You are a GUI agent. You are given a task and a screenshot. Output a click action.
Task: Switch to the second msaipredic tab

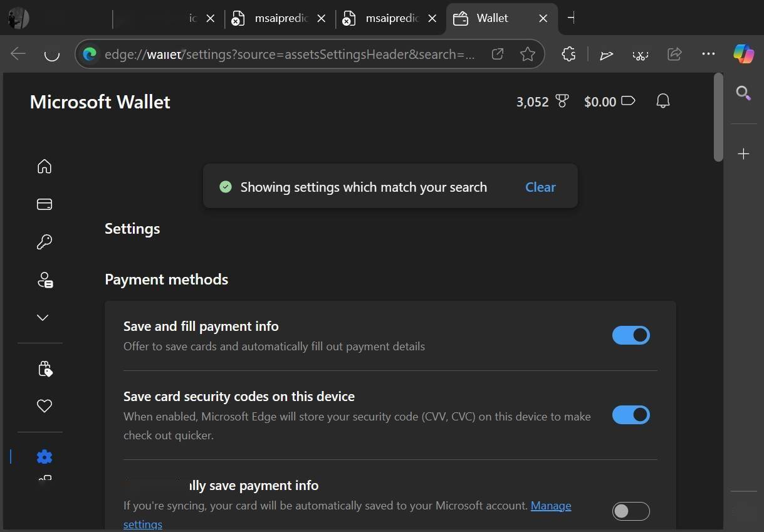point(392,18)
